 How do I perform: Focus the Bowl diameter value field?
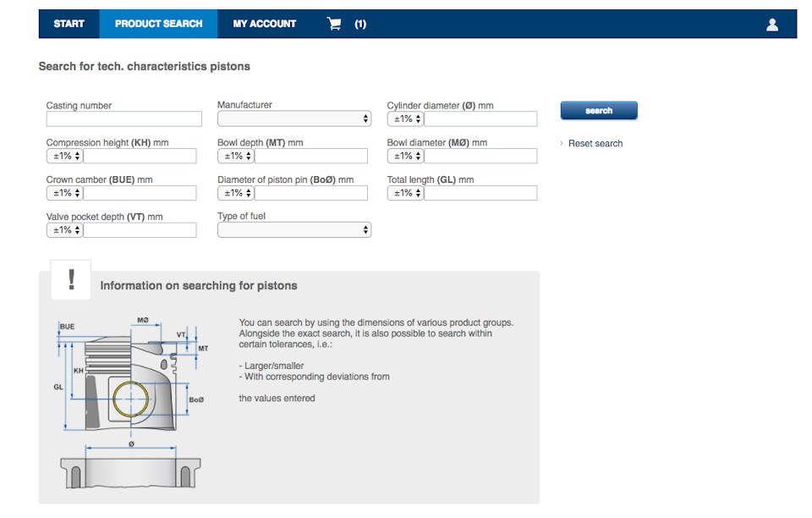pyautogui.click(x=480, y=156)
